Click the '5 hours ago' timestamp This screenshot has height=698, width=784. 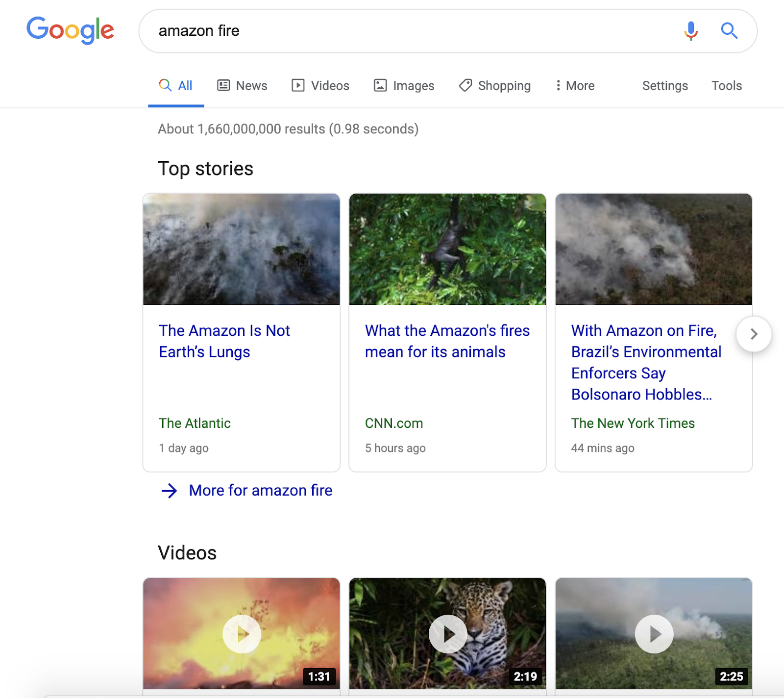(395, 448)
